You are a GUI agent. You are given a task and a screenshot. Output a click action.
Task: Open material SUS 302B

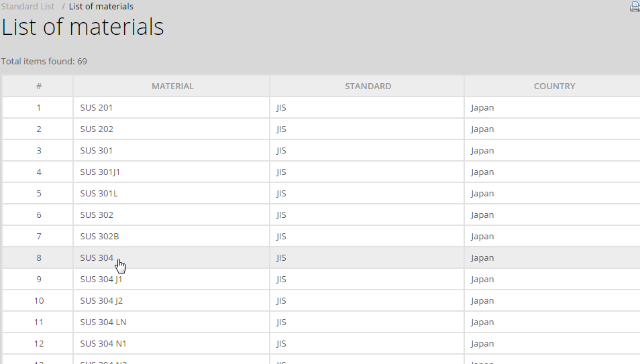point(99,237)
